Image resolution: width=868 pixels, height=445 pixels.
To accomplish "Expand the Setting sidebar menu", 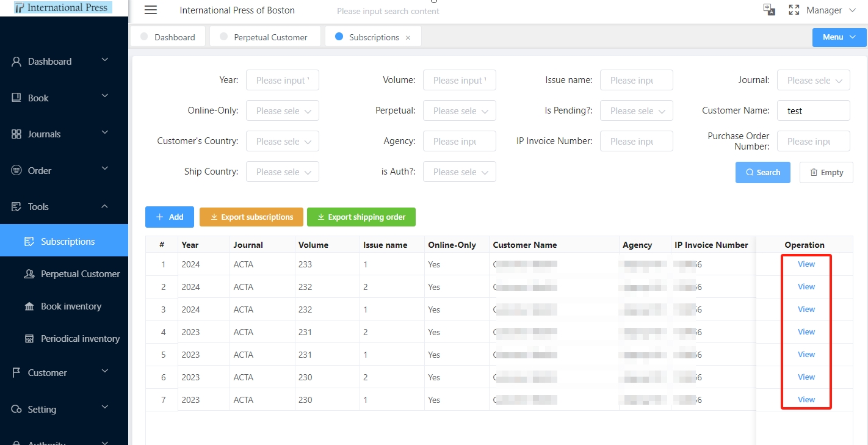I will (x=105, y=407).
